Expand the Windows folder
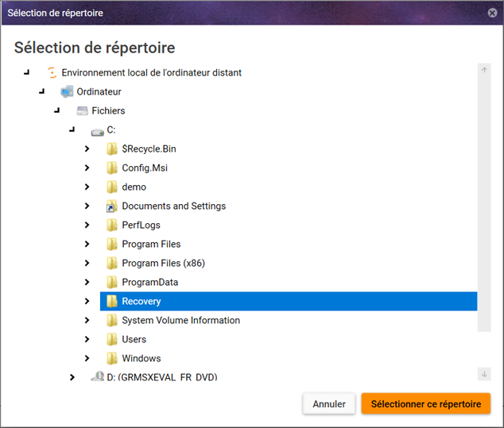504x428 pixels. click(87, 358)
